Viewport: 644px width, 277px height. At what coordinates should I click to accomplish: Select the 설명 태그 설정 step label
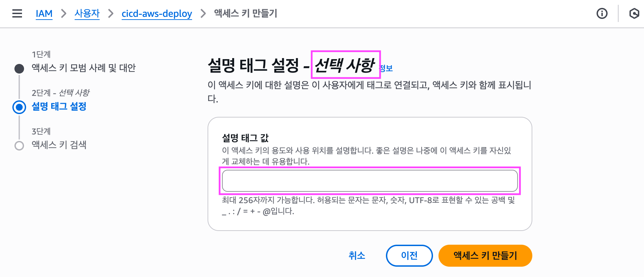(59, 107)
